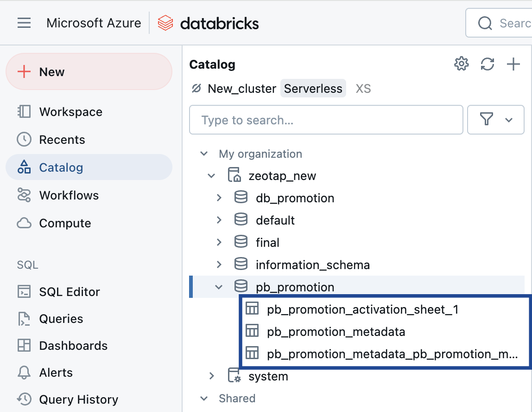Click the pb_promotion_activation_sheet_1 table icon
Screen dimensions: 532x412
point(252,309)
